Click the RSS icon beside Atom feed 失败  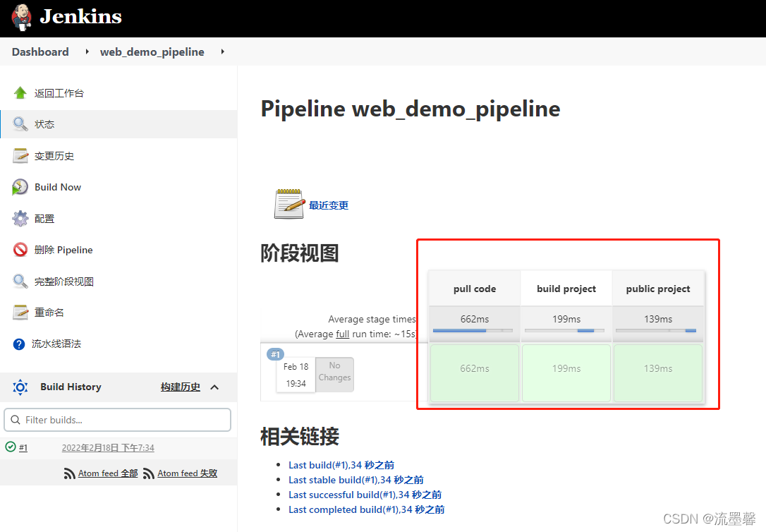coord(149,473)
